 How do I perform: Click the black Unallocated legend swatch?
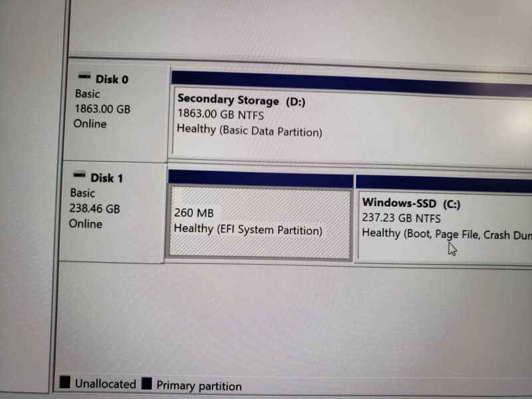pos(65,383)
